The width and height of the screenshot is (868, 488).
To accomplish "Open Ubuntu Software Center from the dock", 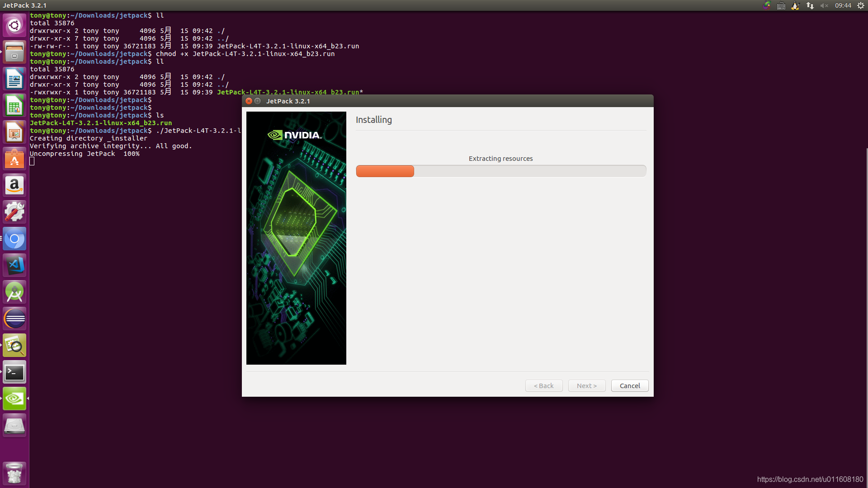I will click(14, 159).
